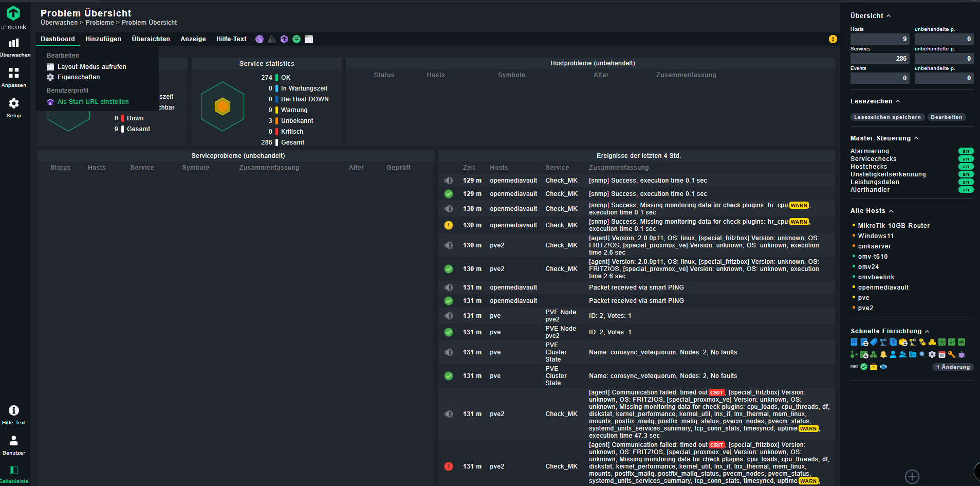
Task: Click the purple globe toolbar icon
Action: pyautogui.click(x=260, y=39)
